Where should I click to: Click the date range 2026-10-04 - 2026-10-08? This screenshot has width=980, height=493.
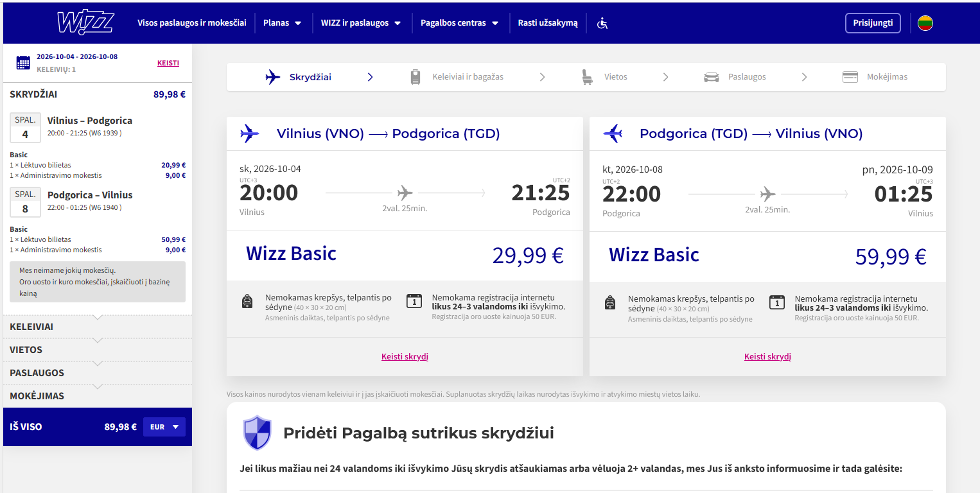pyautogui.click(x=77, y=56)
